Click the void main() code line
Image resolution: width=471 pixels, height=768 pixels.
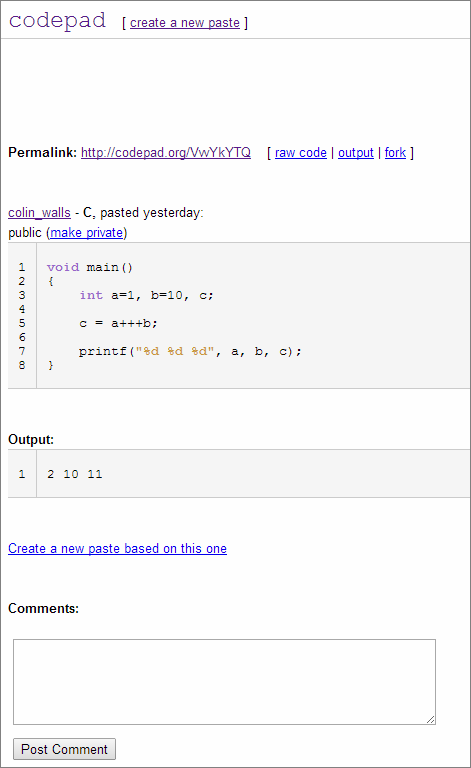tap(90, 267)
